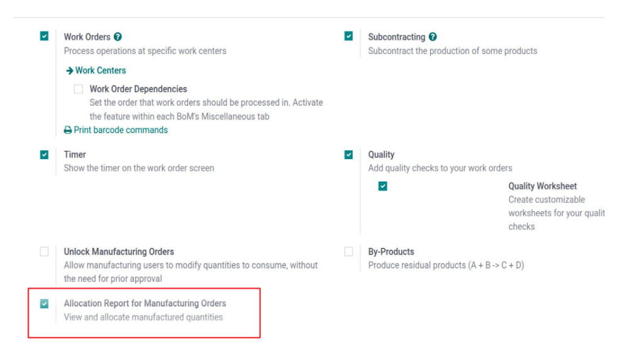The image size is (644, 363).
Task: Click the arrow icon beside Work Centers
Action: [x=69, y=70]
